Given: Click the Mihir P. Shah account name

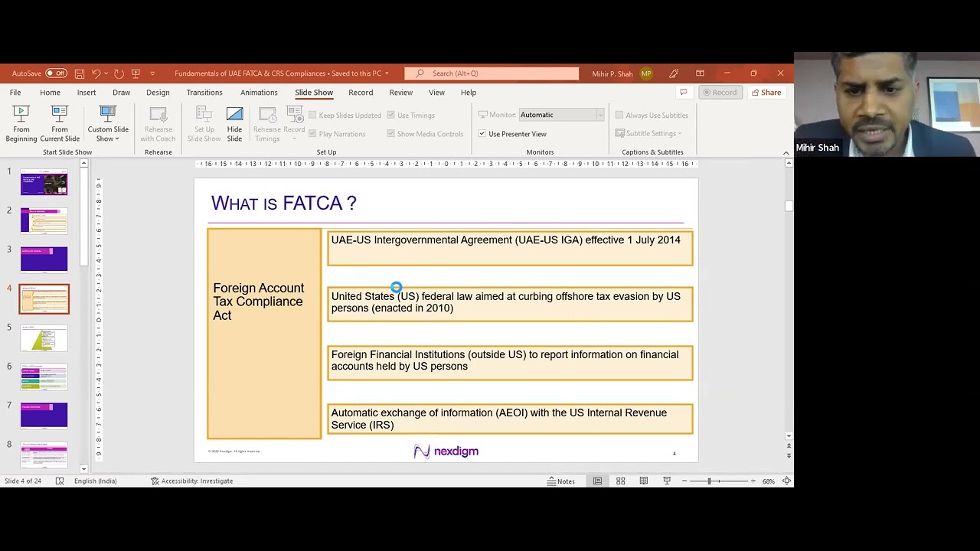Looking at the screenshot, I should (612, 73).
